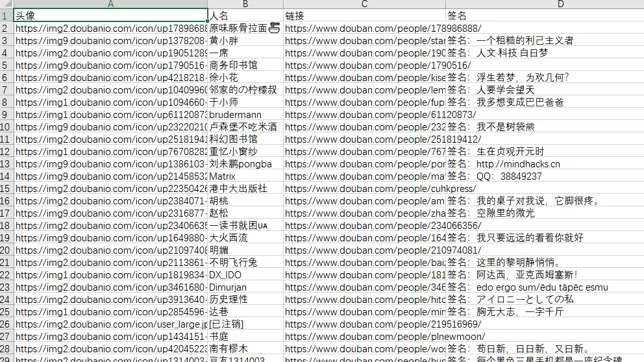
Task: Select signature cell 我只要远远的看着你就好
Action: point(545,237)
